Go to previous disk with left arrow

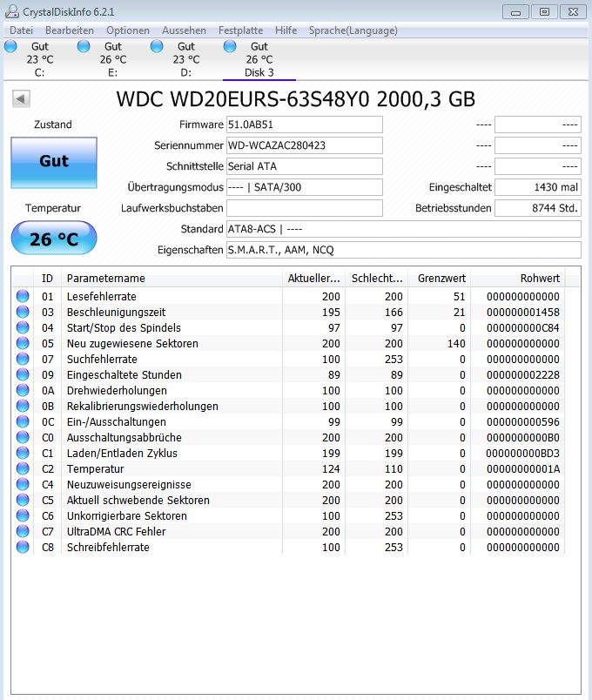tap(21, 98)
